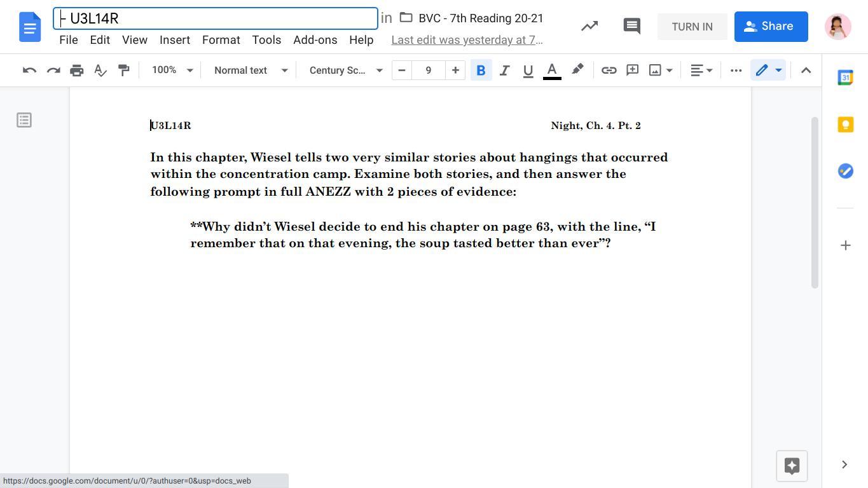Open the Last edit was yesterday link
The height and width of the screenshot is (488, 868).
point(467,40)
